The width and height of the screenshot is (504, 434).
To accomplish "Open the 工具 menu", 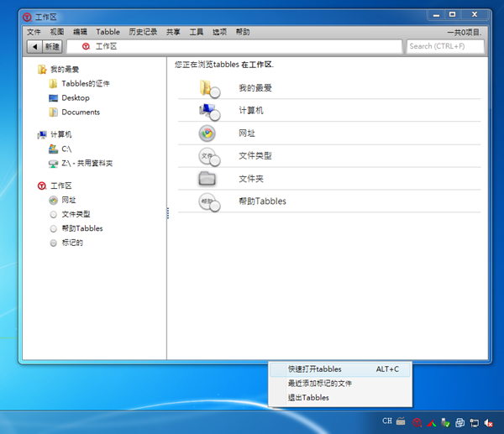I will (x=197, y=32).
